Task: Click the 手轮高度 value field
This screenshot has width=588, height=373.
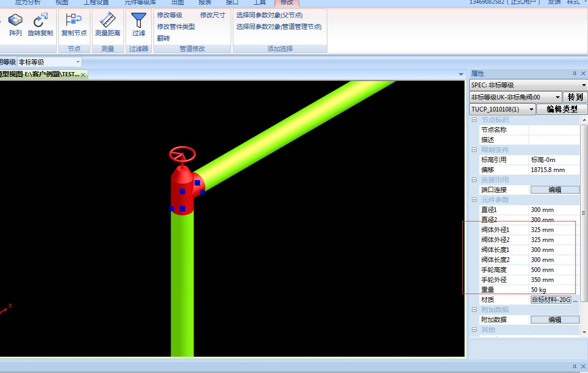Action: 553,270
